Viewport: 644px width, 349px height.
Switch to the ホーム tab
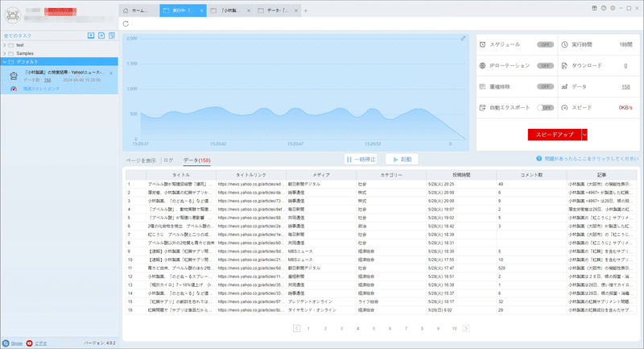138,10
